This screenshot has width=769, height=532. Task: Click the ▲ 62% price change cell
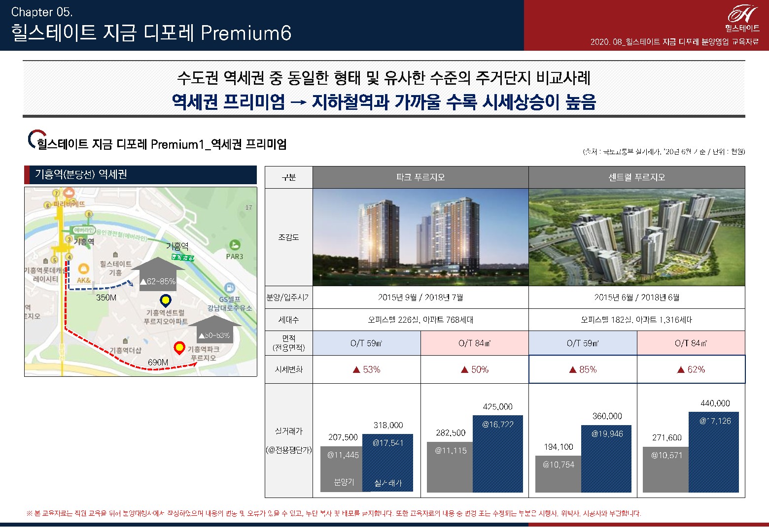point(691,369)
